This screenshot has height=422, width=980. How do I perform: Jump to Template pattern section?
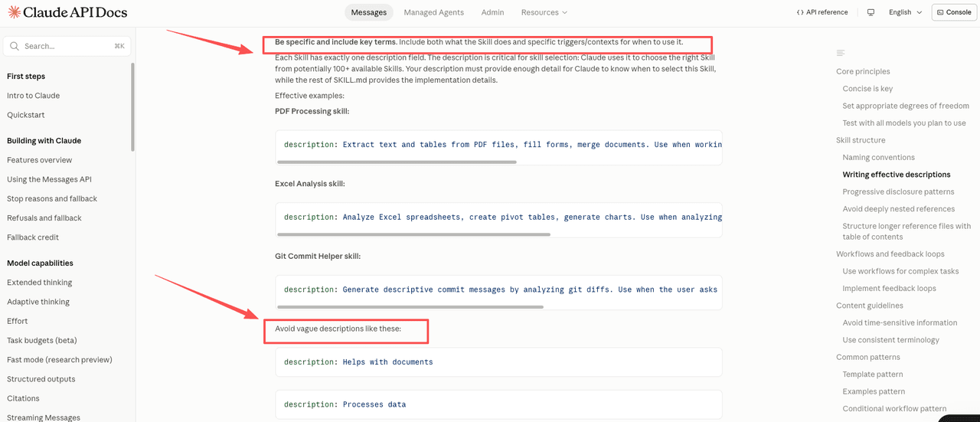pos(873,374)
